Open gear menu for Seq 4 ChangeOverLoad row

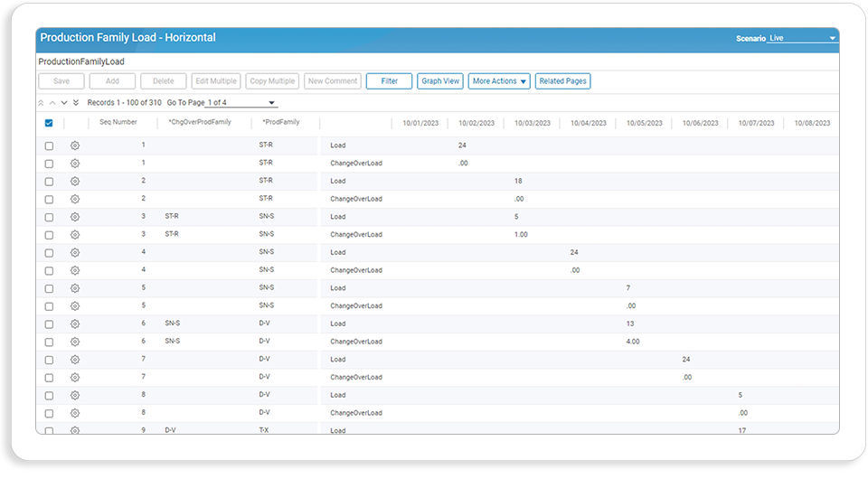[75, 270]
